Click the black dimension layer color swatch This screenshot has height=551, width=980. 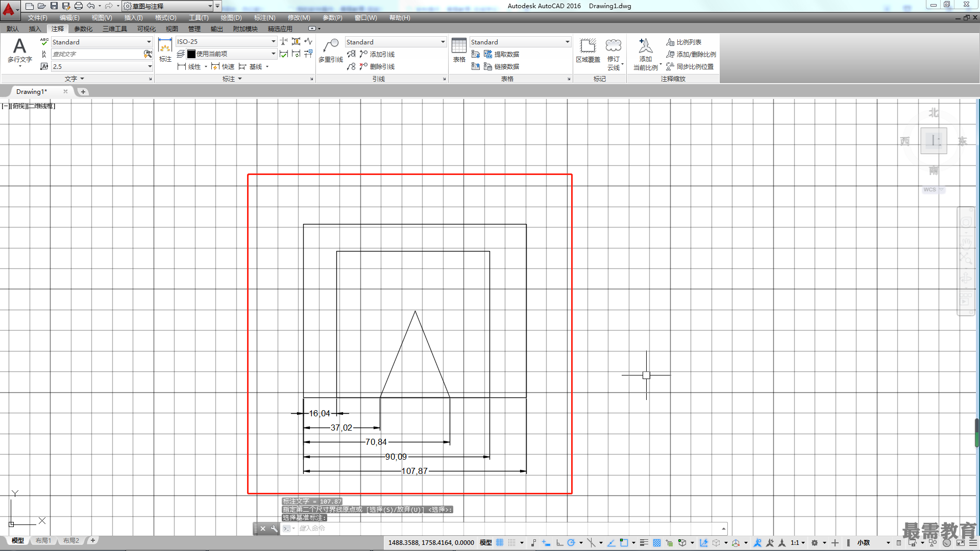pos(191,54)
